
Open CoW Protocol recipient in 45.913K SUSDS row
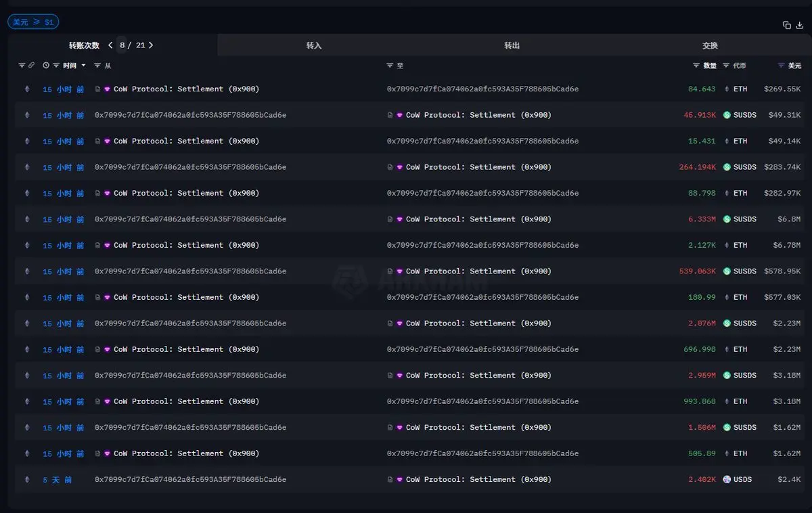click(x=478, y=115)
